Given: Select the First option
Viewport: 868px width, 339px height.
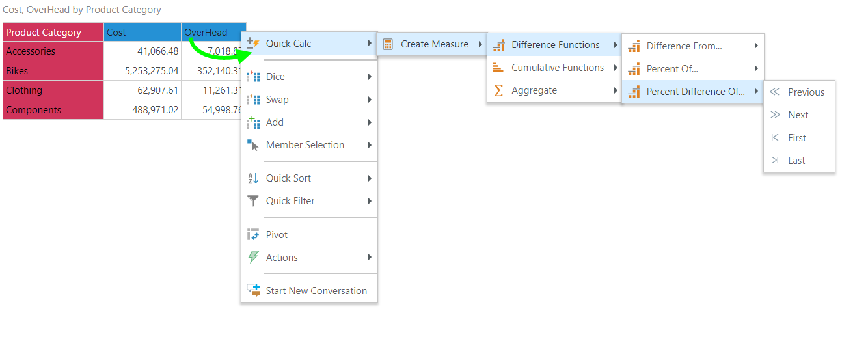Looking at the screenshot, I should pyautogui.click(x=796, y=138).
